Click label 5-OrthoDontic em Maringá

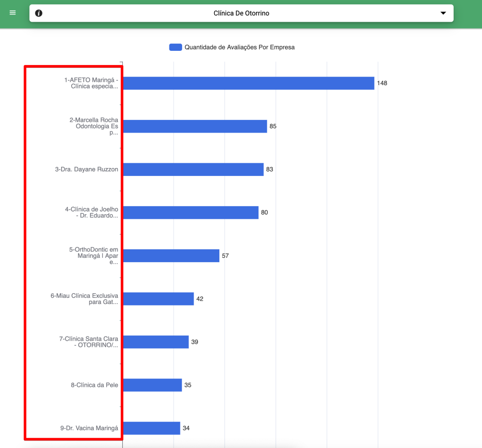click(94, 256)
